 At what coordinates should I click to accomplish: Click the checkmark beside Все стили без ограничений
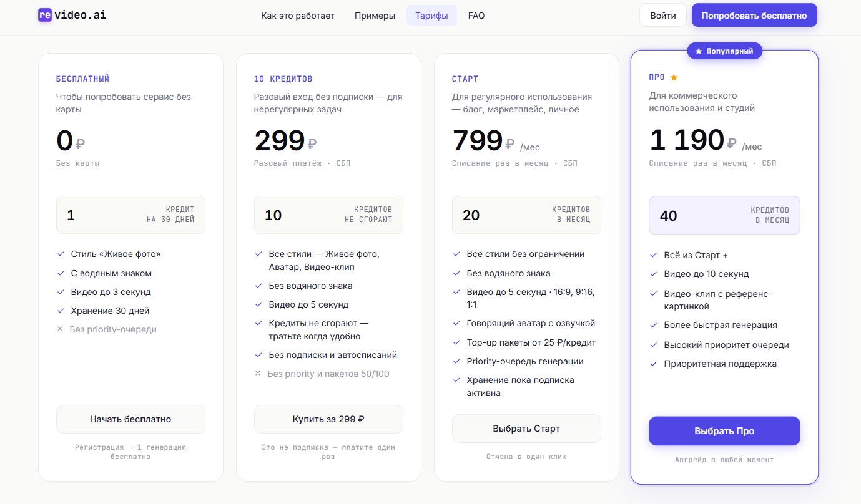click(456, 254)
